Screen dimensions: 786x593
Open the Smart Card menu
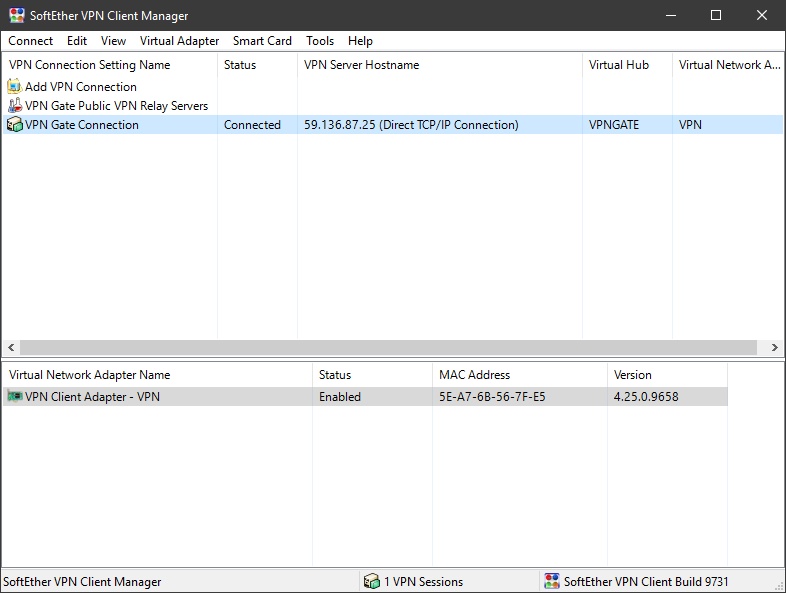262,41
